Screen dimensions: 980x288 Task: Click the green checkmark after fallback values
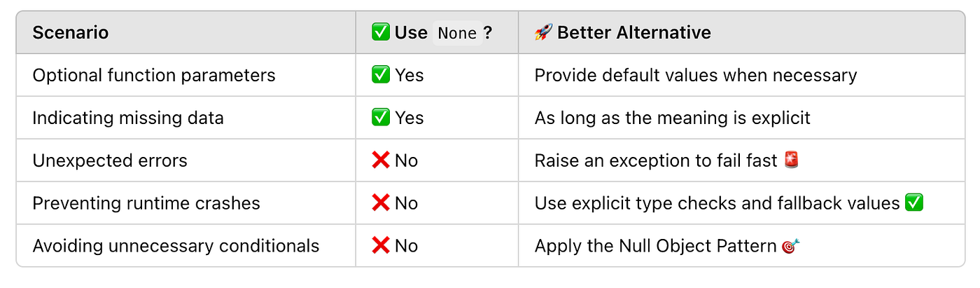[914, 203]
